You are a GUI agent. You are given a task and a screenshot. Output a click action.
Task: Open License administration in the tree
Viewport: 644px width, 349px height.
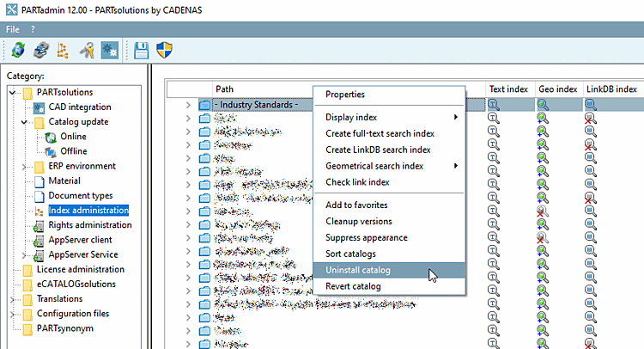81,269
